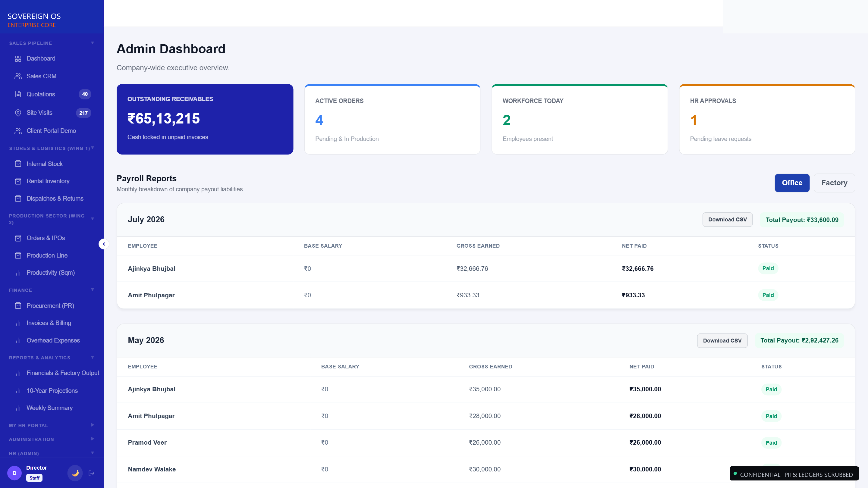Click the Internal Stock bag icon
This screenshot has width=868, height=488.
pos(18,164)
